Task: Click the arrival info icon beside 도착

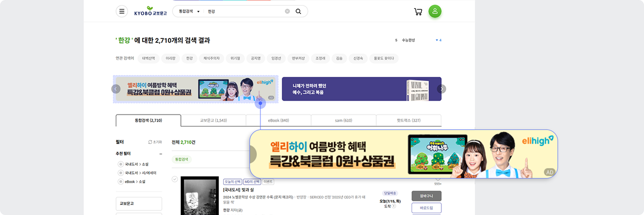Action: click(x=394, y=206)
